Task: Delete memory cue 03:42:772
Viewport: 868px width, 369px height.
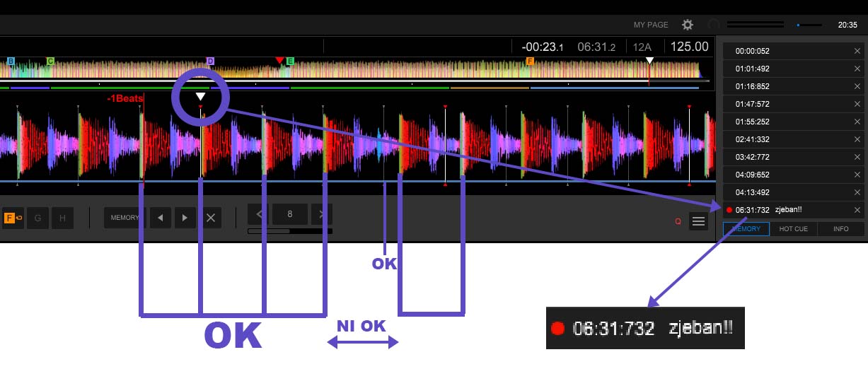Action: [x=857, y=157]
